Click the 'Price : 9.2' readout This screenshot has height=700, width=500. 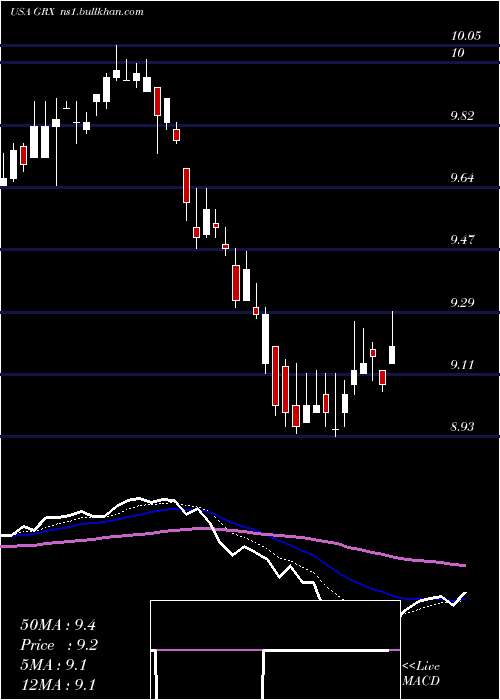[x=59, y=645]
